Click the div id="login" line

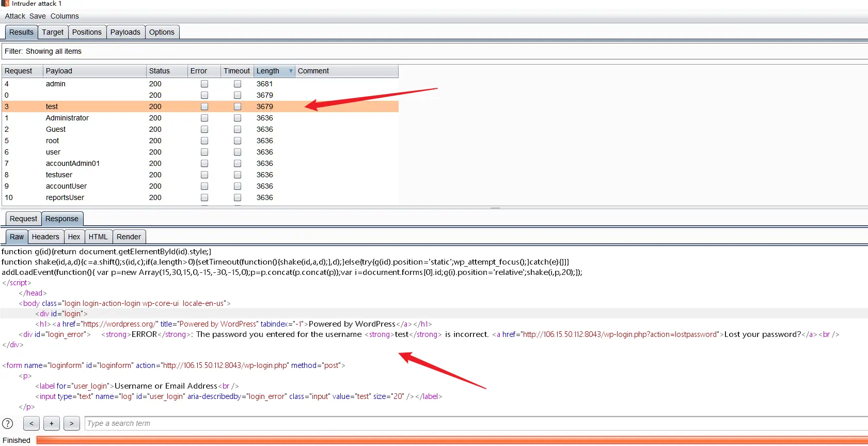(61, 314)
